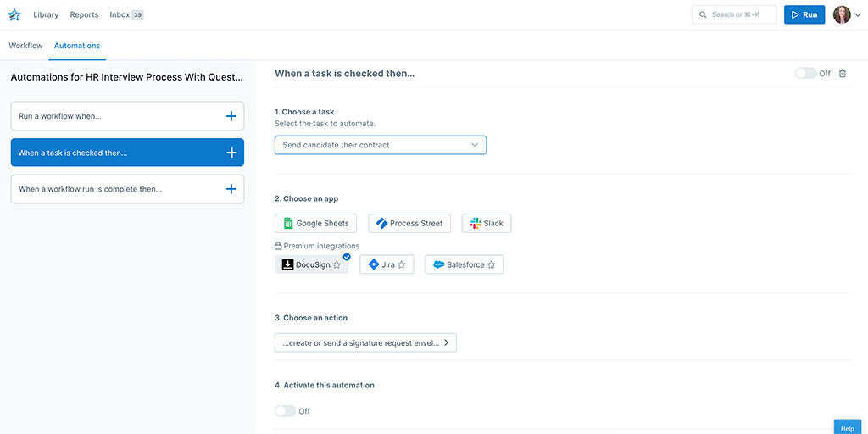
Task: Open the Reports page
Action: pos(84,15)
